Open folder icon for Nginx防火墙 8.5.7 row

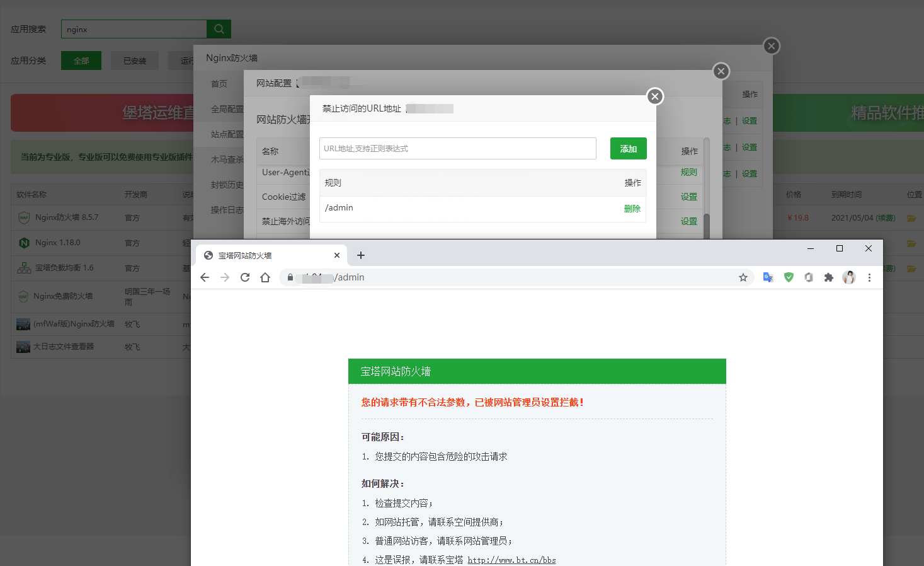click(x=911, y=218)
